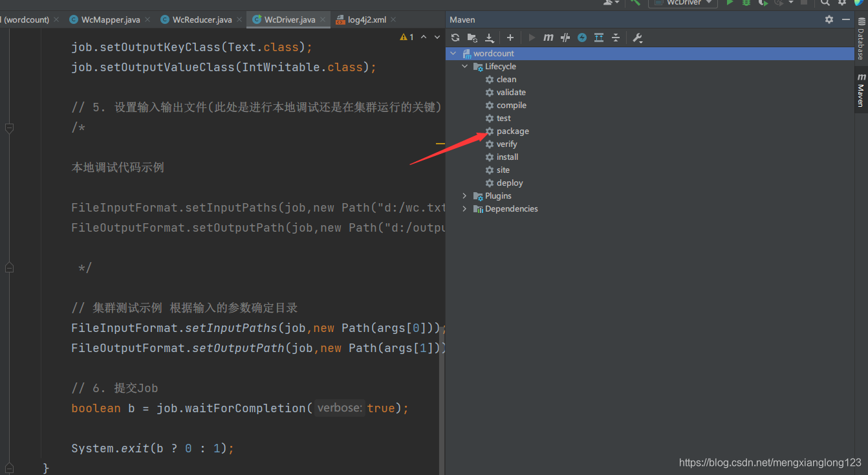Close the WcMapper.java tab
Image resolution: width=868 pixels, height=475 pixels.
click(147, 20)
